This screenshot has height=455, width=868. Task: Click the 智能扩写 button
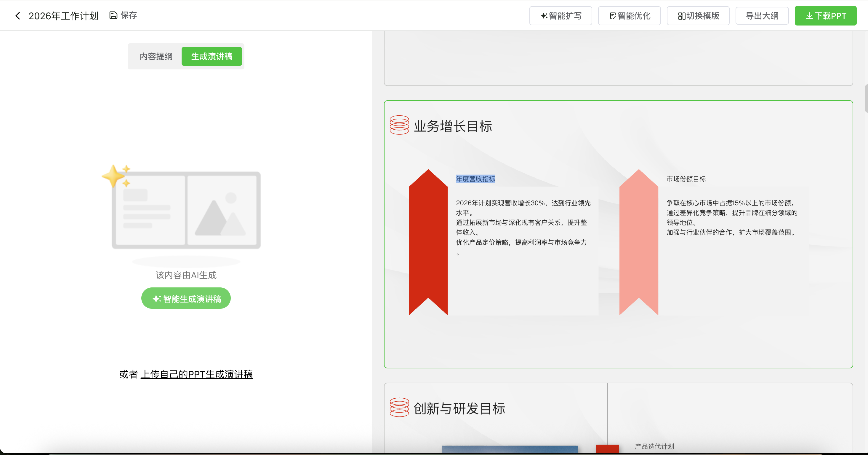coord(560,15)
